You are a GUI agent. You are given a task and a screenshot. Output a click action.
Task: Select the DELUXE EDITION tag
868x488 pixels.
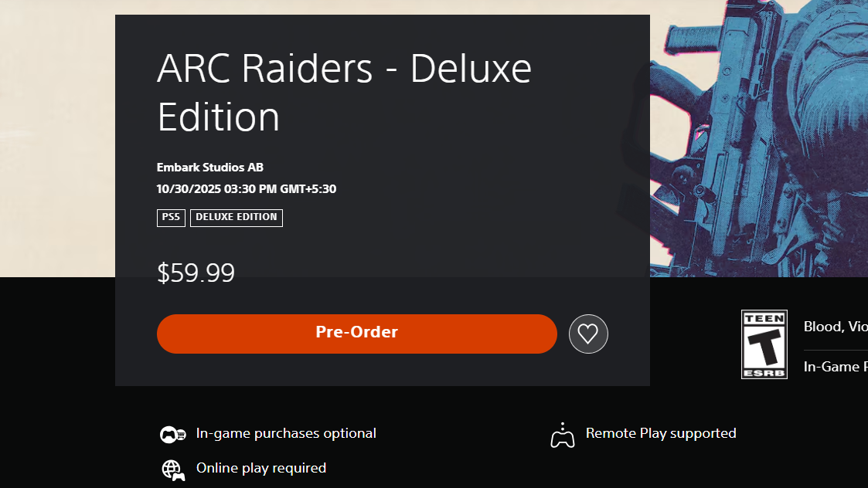click(236, 218)
